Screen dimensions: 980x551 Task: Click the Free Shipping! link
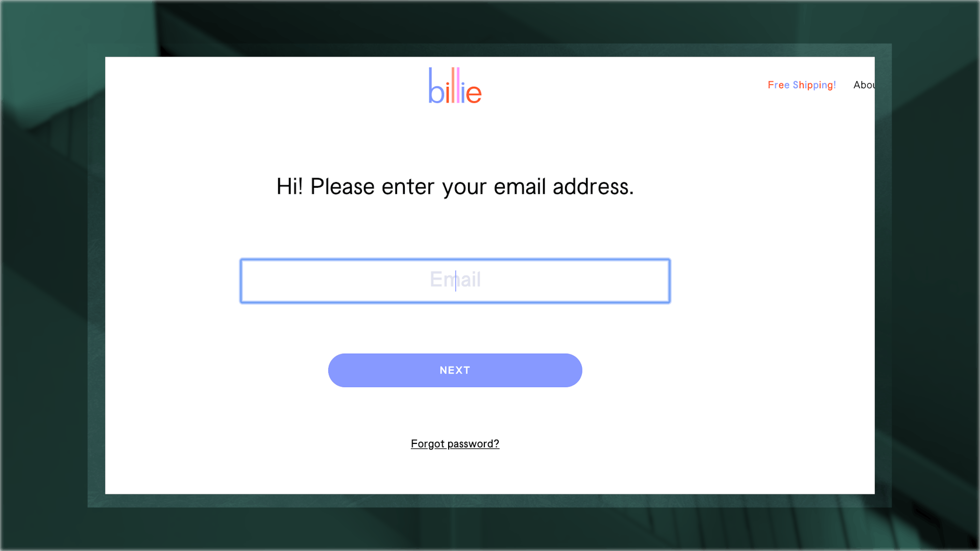(802, 84)
